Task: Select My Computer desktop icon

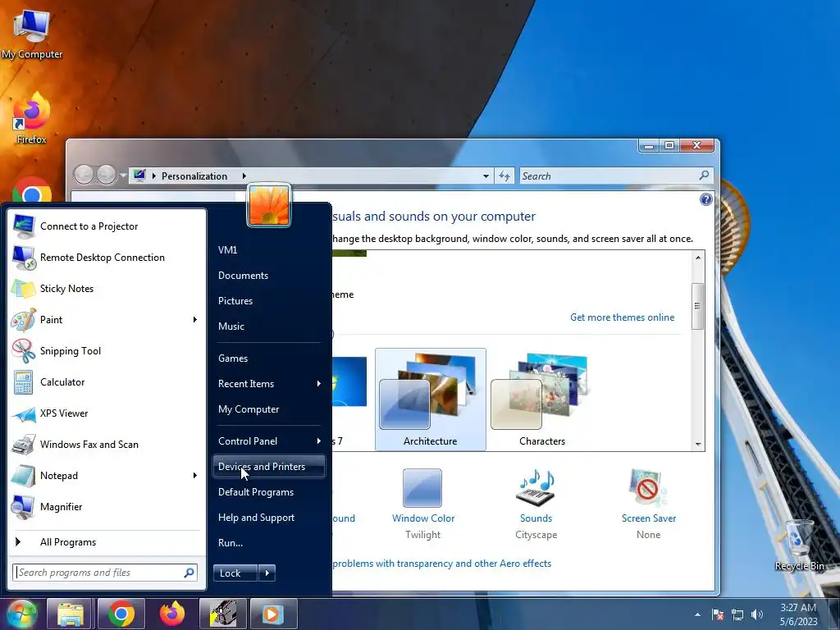Action: (32, 34)
